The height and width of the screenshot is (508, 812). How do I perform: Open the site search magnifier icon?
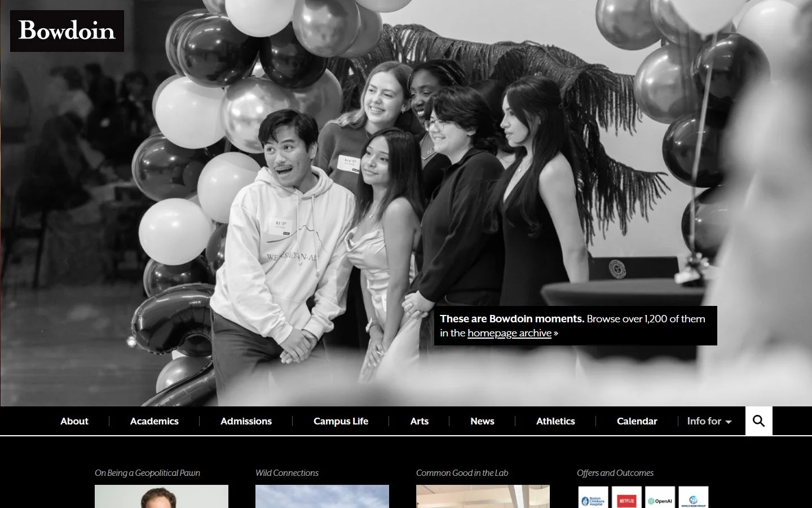point(758,421)
